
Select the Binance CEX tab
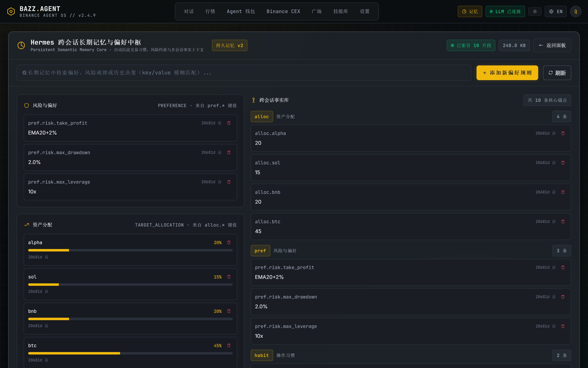point(283,11)
